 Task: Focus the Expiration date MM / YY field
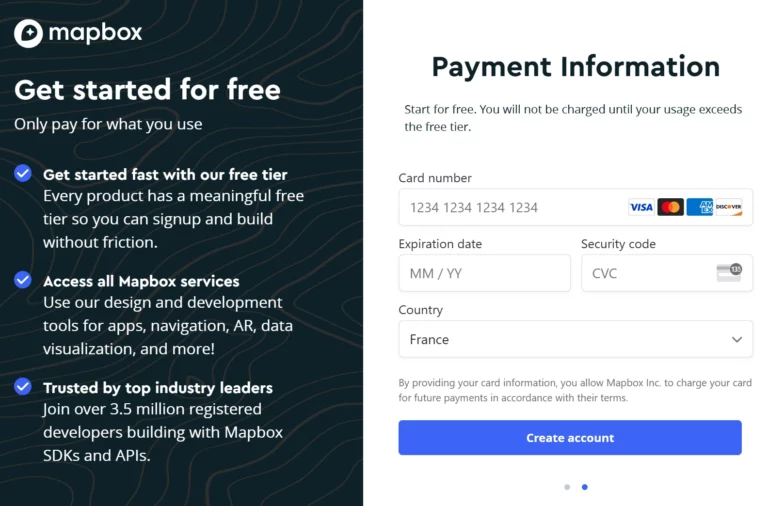(484, 273)
